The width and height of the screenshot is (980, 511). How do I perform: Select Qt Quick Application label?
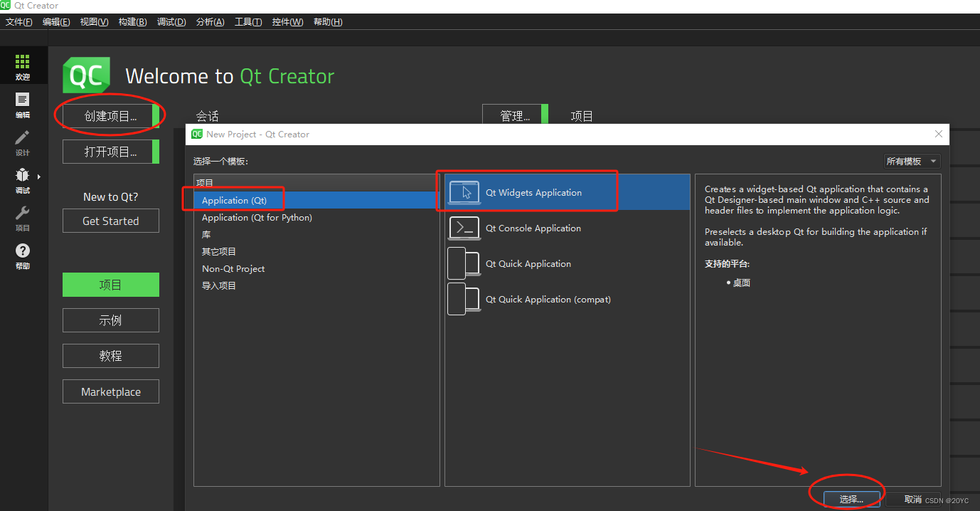point(528,264)
